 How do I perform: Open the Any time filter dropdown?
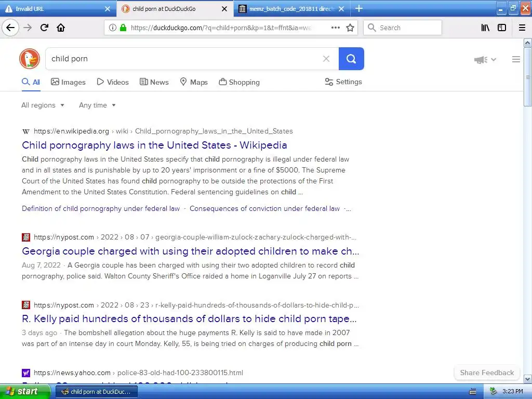97,105
